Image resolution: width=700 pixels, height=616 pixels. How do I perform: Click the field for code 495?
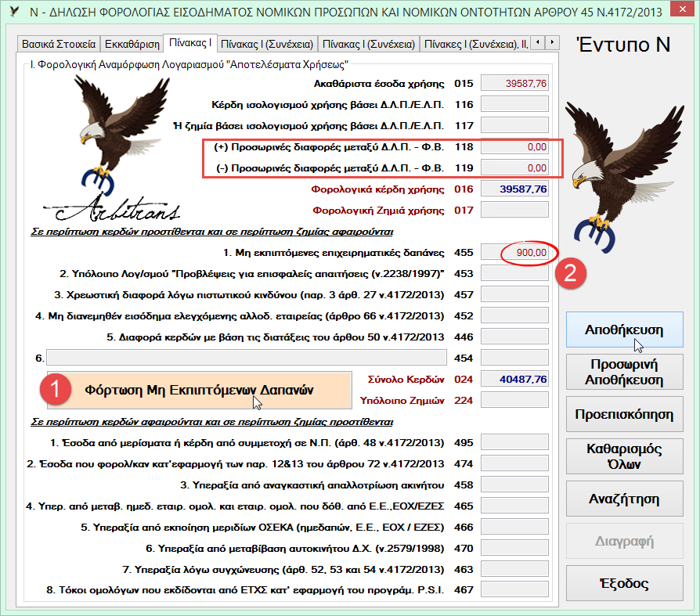514,442
